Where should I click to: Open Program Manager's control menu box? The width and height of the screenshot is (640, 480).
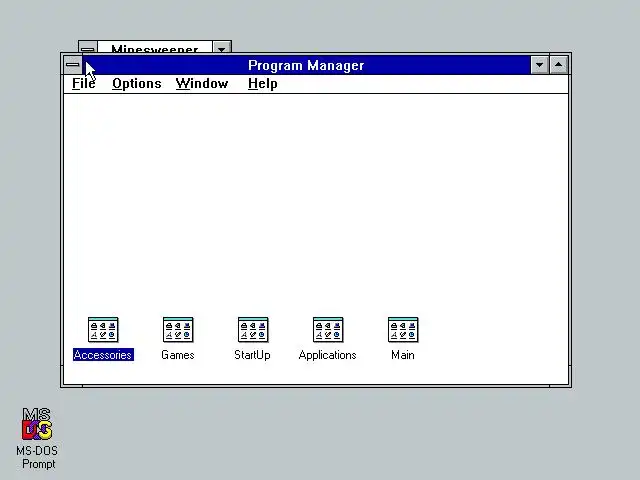pyautogui.click(x=73, y=64)
